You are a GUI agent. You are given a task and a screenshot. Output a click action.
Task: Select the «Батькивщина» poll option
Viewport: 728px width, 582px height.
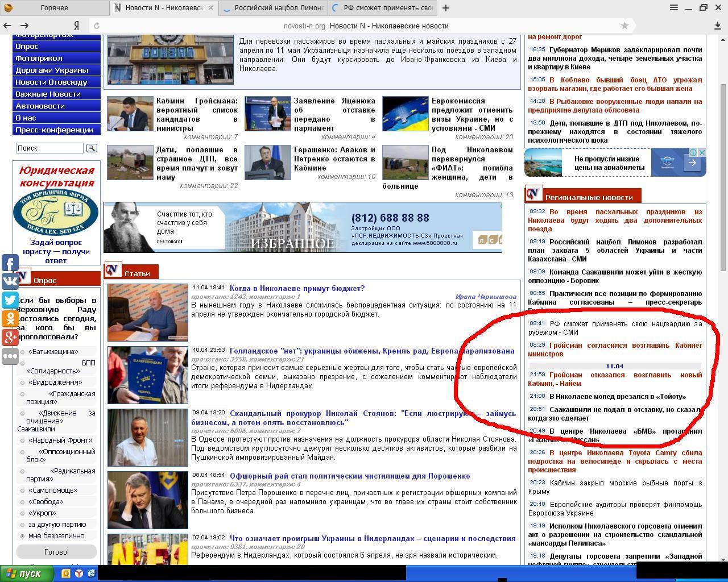pyautogui.click(x=23, y=352)
